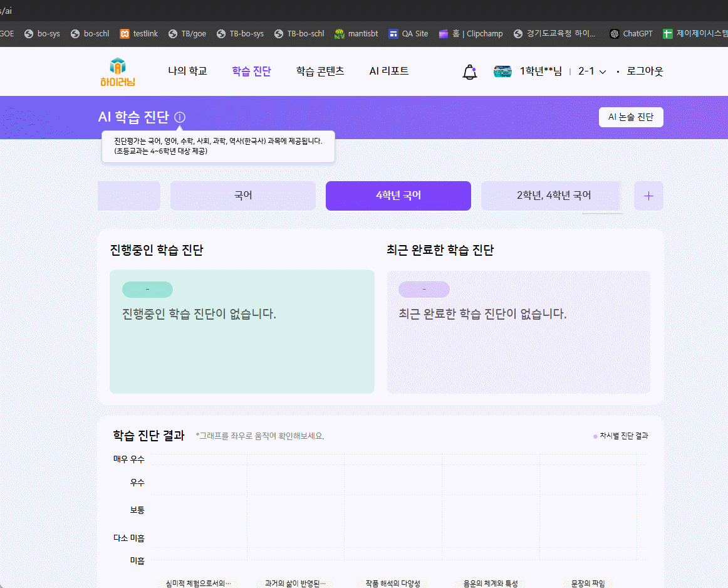Click the AI 논술 진단 button
The width and height of the screenshot is (728, 588).
[630, 117]
